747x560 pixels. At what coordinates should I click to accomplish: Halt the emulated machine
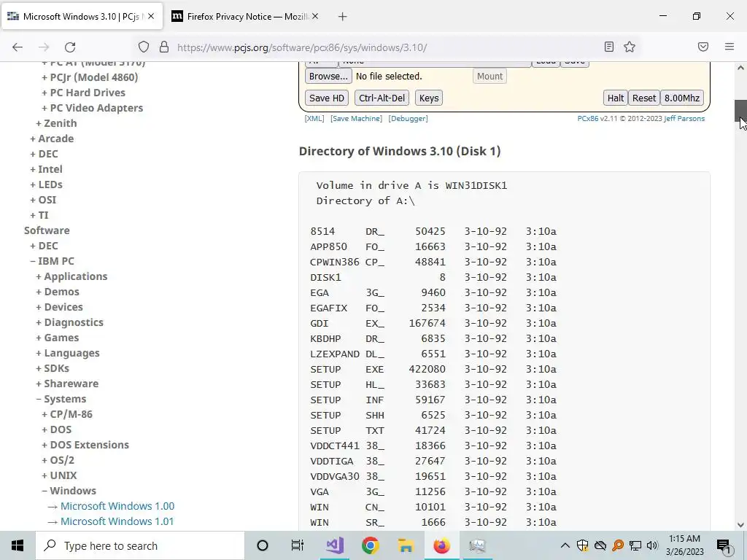point(616,98)
